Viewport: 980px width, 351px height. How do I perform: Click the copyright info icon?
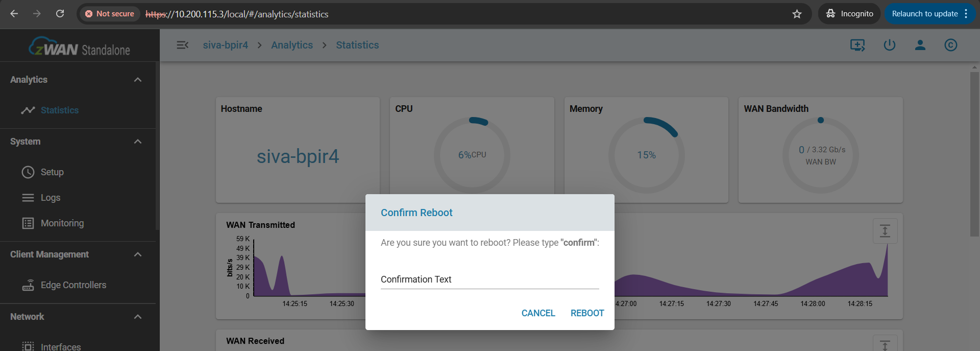pyautogui.click(x=951, y=45)
